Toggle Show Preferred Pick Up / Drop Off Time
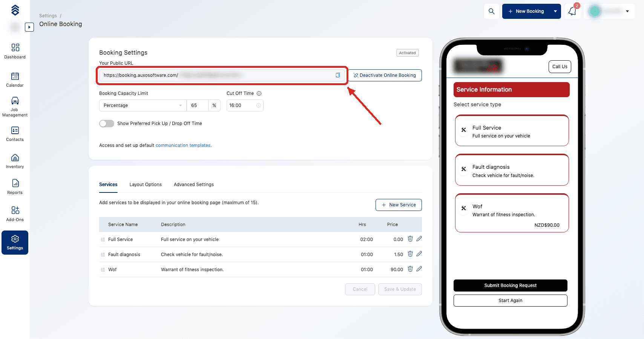This screenshot has height=339, width=644. 107,124
